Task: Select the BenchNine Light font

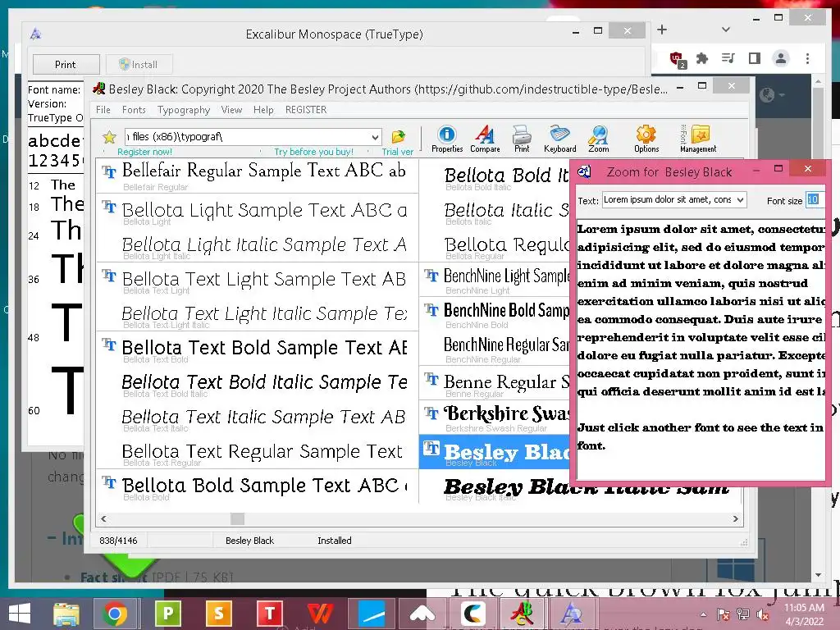Action: tap(495, 281)
